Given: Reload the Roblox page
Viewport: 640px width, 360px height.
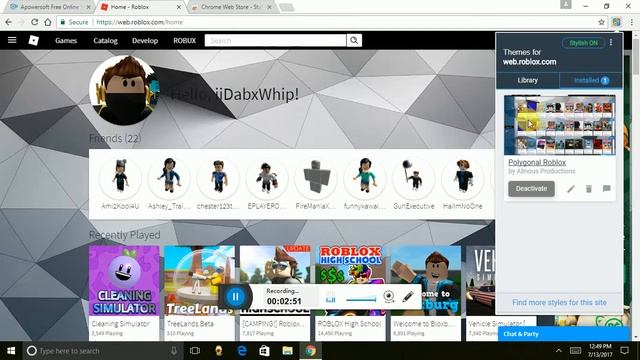Looking at the screenshot, I should pyautogui.click(x=35, y=22).
